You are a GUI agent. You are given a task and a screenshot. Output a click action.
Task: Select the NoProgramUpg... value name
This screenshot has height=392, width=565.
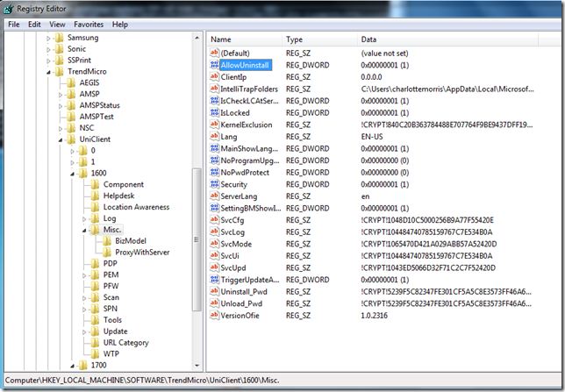(x=250, y=160)
